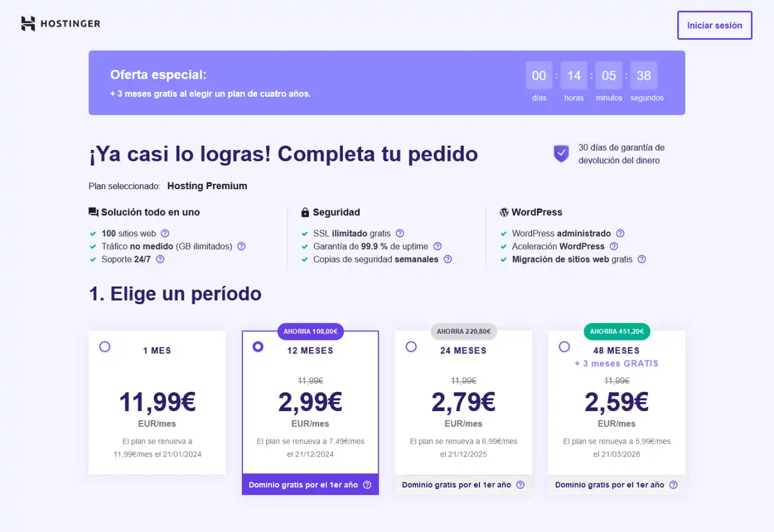774x532 pixels.
Task: Click 'Copias de seguridad semanales' text
Action: (376, 259)
